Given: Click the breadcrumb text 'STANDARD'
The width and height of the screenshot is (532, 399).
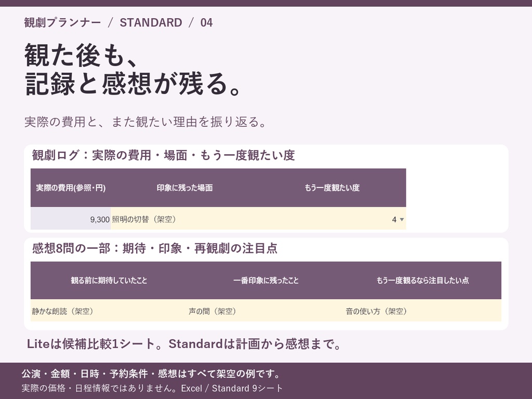Looking at the screenshot, I should pyautogui.click(x=151, y=23).
